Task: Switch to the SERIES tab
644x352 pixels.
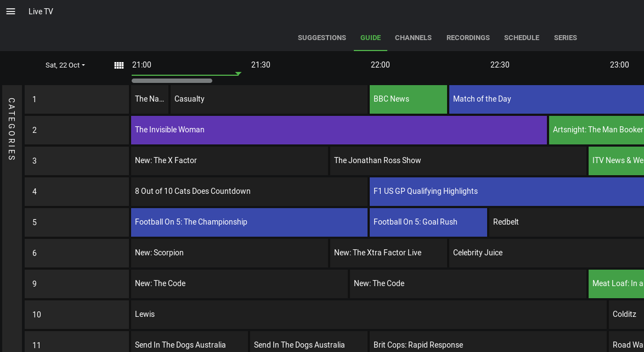Action: (x=566, y=37)
